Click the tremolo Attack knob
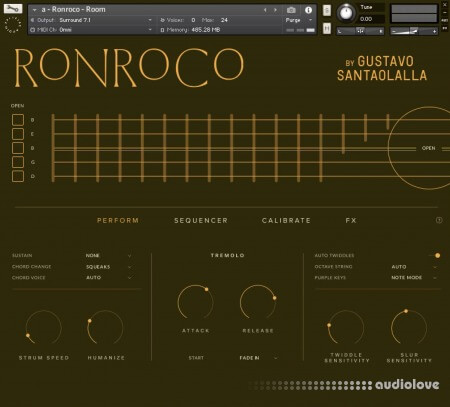 click(196, 302)
